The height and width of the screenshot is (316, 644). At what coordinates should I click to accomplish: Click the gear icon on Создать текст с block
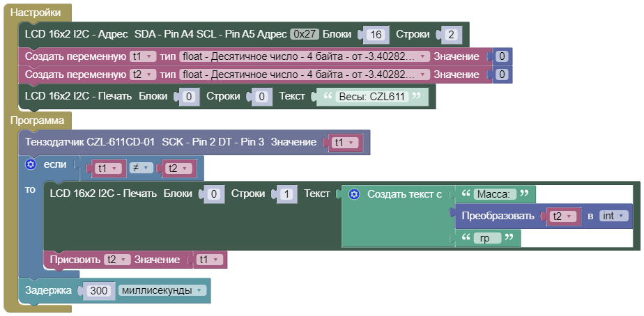(x=353, y=194)
